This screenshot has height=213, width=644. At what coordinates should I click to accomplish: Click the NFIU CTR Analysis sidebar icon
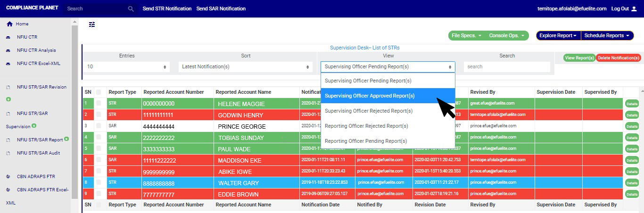8,50
